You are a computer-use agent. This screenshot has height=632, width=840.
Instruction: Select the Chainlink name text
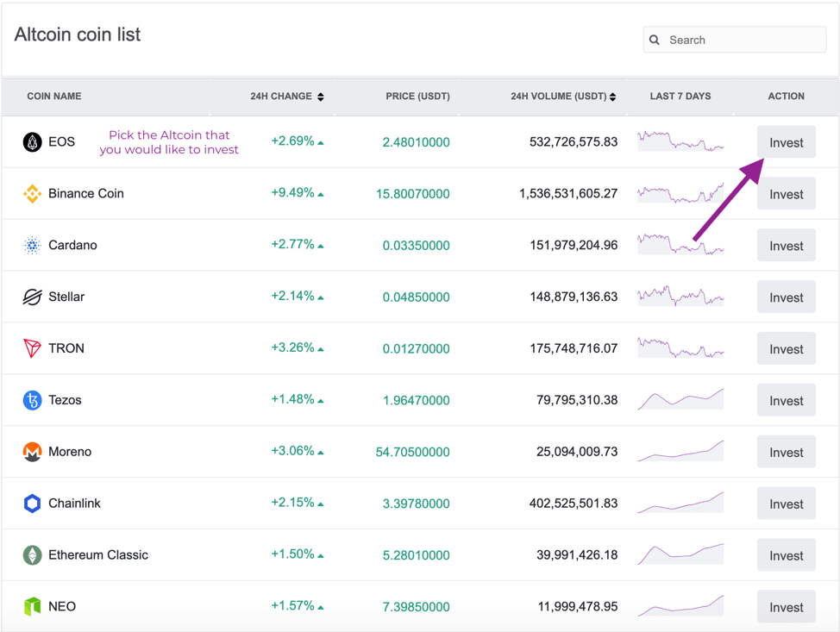coord(74,504)
